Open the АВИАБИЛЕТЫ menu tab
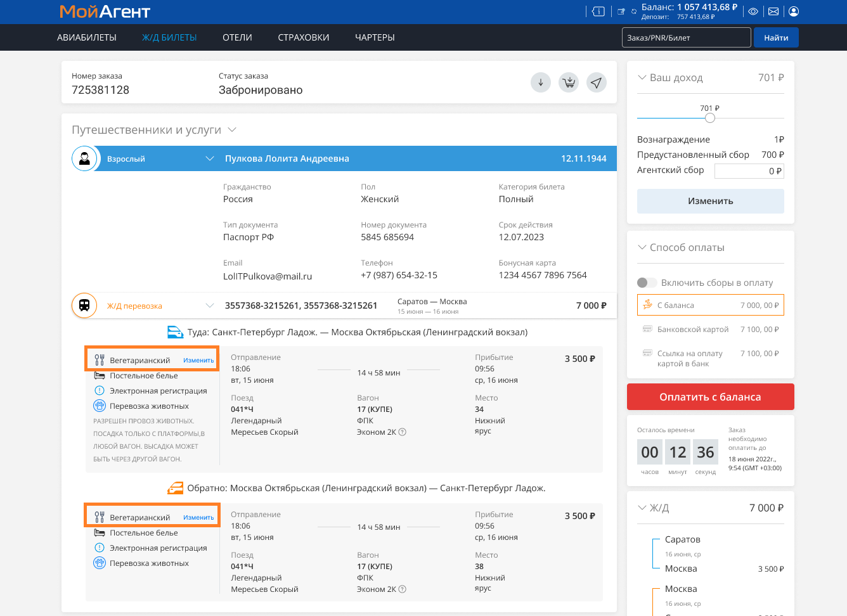 click(x=87, y=37)
